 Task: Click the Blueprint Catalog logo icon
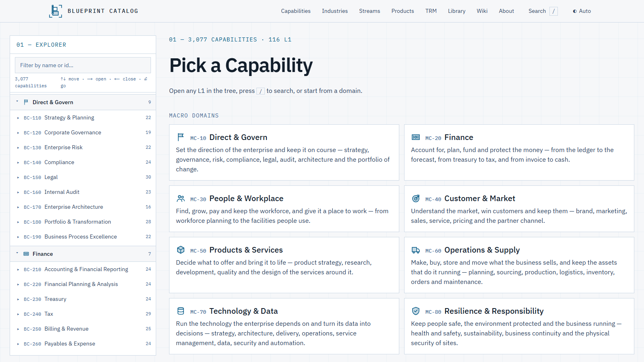click(x=56, y=11)
